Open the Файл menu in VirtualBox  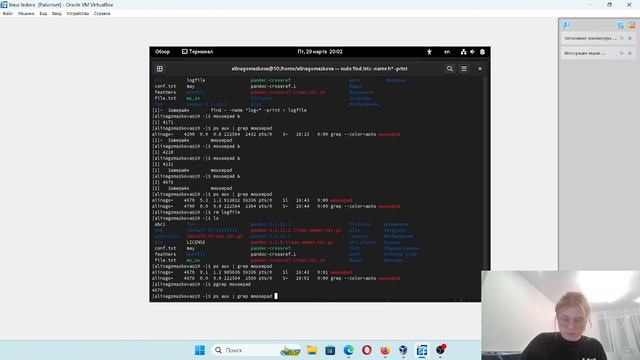click(x=7, y=13)
